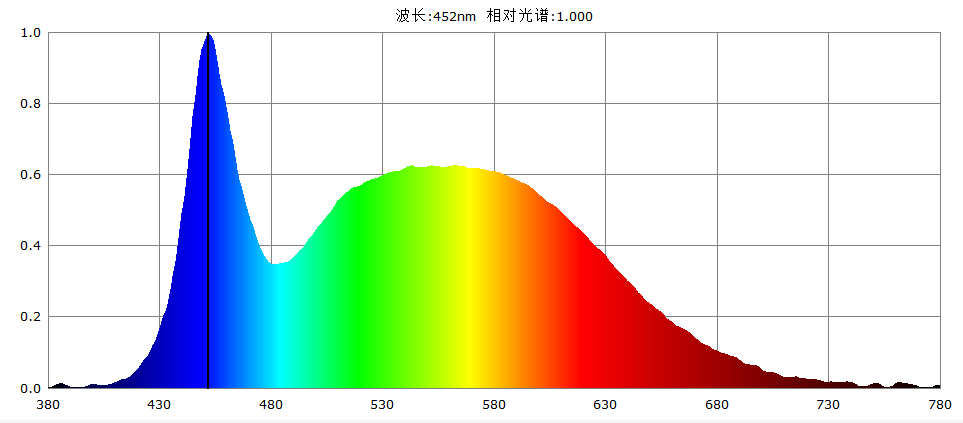Click the x-axis label 380
Screen dimensions: 963x423
(x=48, y=405)
